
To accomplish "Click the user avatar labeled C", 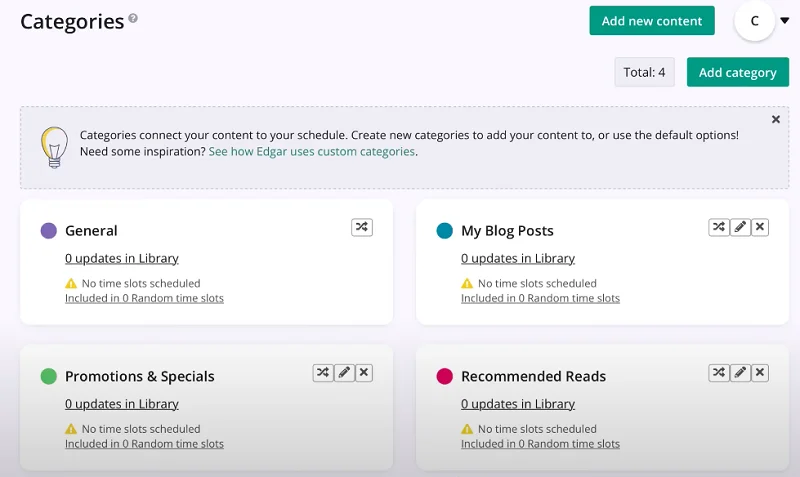I will point(754,21).
